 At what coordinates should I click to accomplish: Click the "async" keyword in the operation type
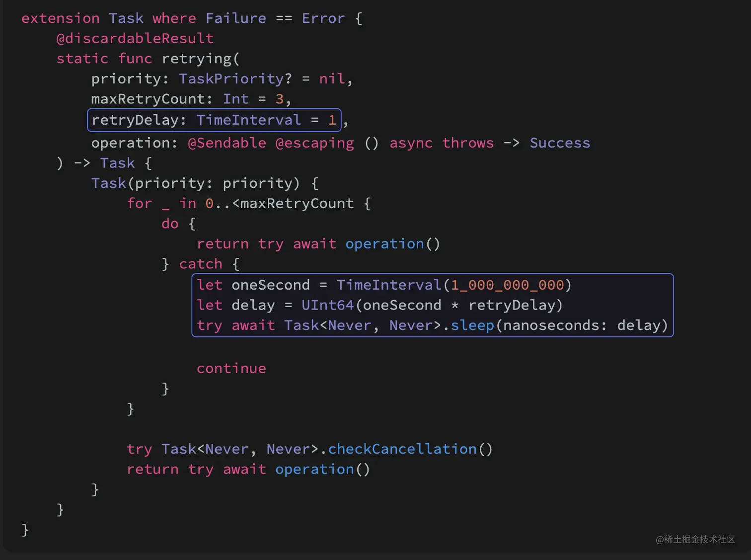[411, 143]
